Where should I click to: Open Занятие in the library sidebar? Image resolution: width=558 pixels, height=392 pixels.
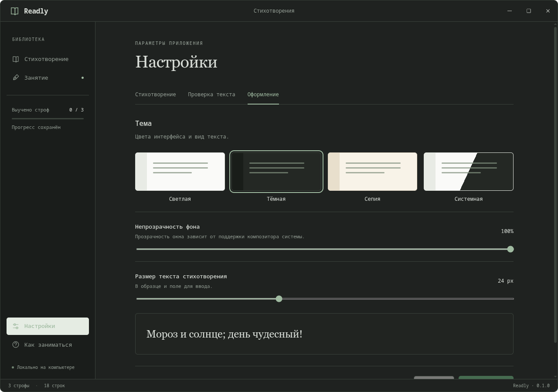click(x=48, y=78)
